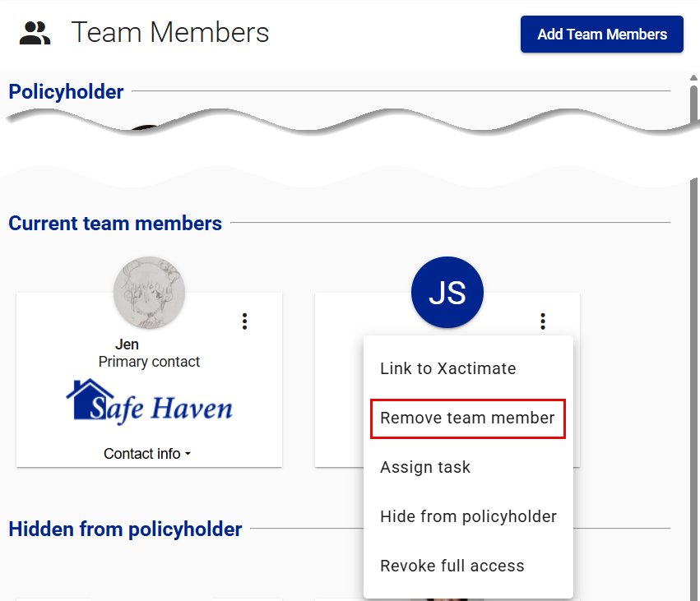Click the three-dot menu icon on JS card
Viewport: 700px width, 601px height.
542,321
